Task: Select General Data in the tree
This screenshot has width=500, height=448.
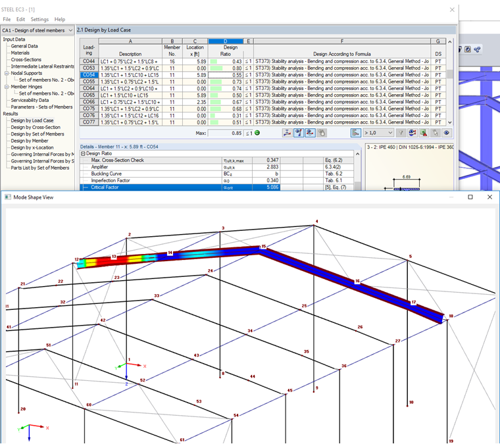Action: click(x=24, y=46)
